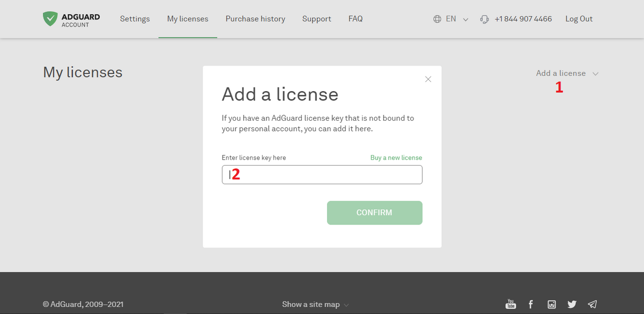The height and width of the screenshot is (314, 644).
Task: Click the headset support icon
Action: [485, 19]
